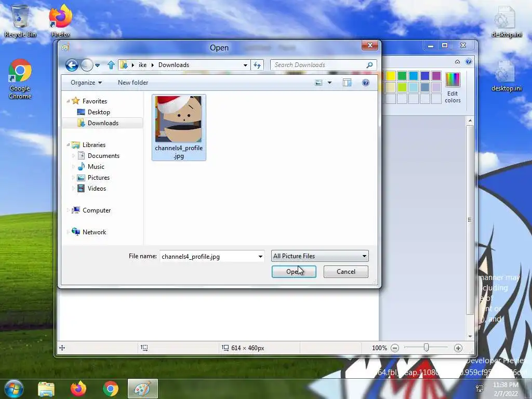
Task: Click Paint vertical scrollbar up arrow
Action: (x=470, y=120)
